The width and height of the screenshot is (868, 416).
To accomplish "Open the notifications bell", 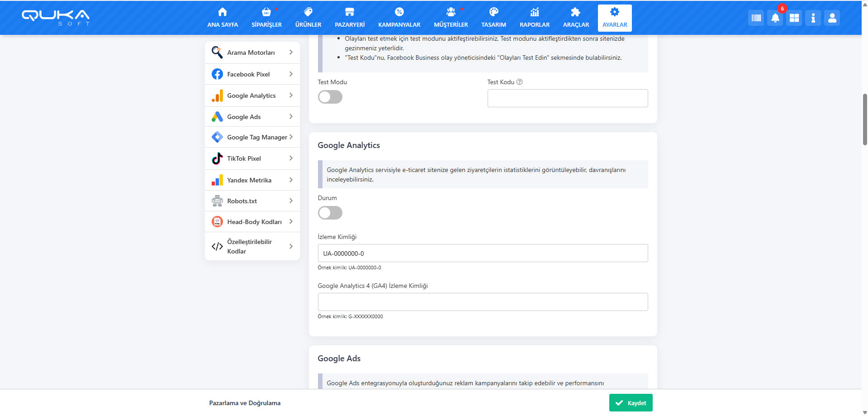I will (775, 18).
